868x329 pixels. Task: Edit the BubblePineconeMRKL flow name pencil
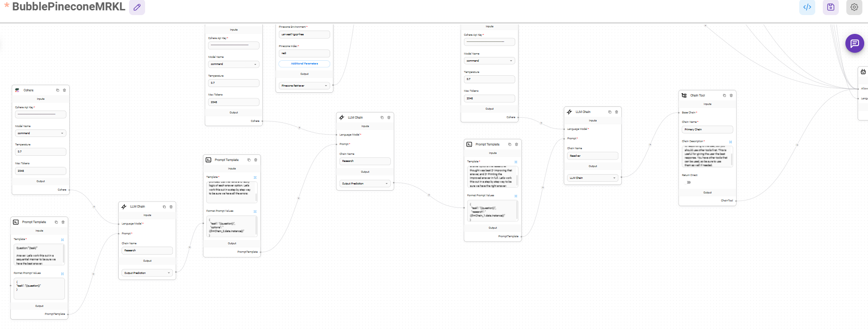click(x=137, y=7)
